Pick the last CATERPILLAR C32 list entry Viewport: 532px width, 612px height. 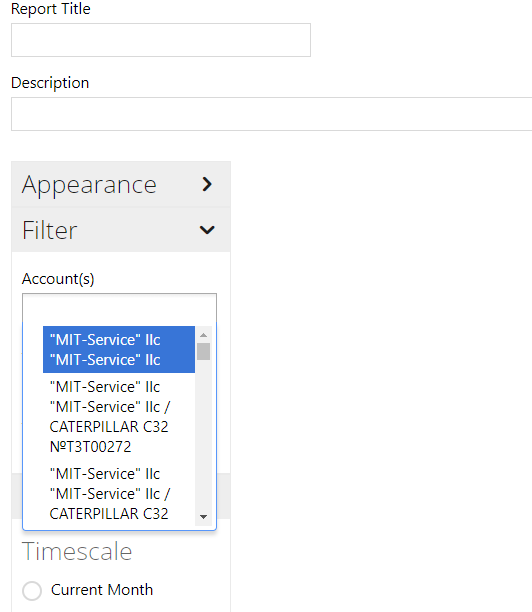pyautogui.click(x=119, y=494)
